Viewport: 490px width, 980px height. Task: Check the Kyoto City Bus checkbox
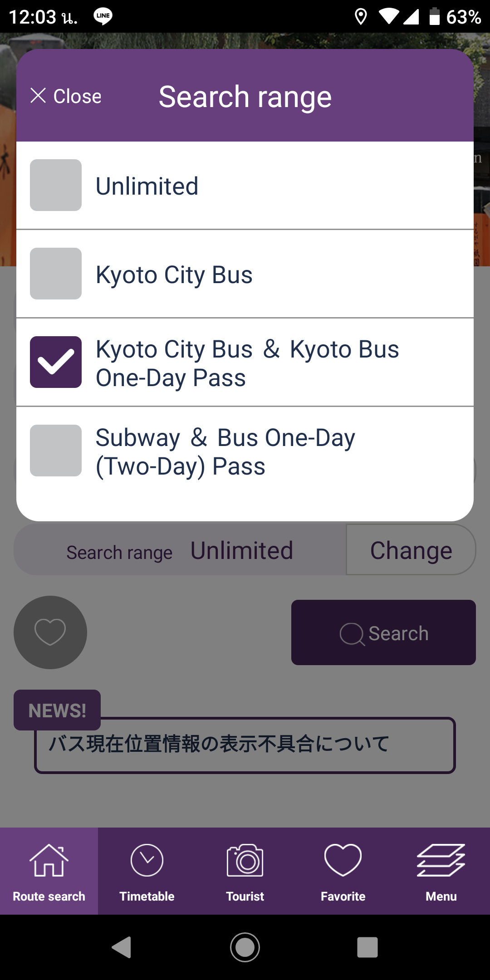tap(56, 274)
